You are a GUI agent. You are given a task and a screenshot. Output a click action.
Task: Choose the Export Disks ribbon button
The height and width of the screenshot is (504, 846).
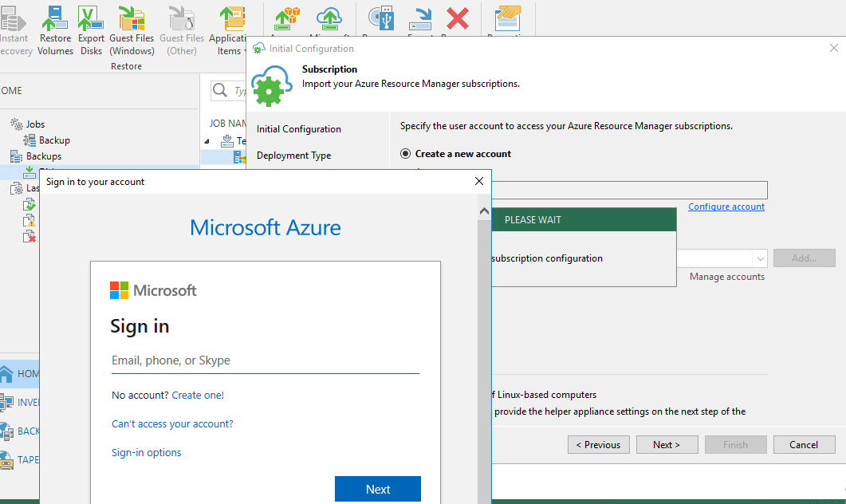[x=91, y=30]
